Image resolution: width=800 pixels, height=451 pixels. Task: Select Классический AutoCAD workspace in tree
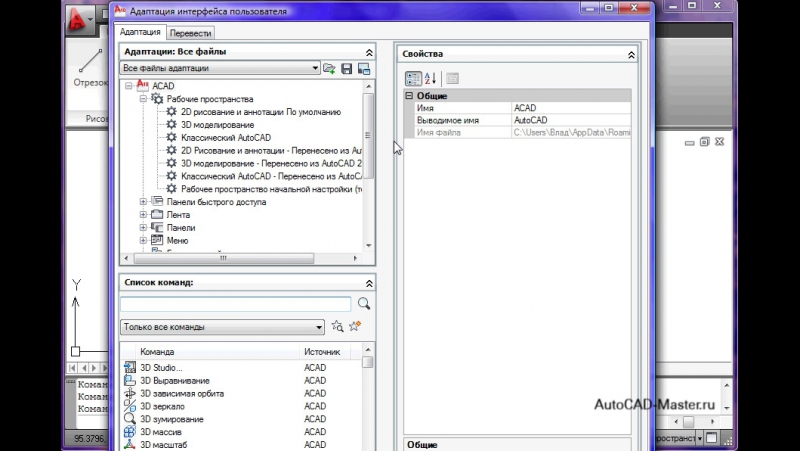point(225,137)
